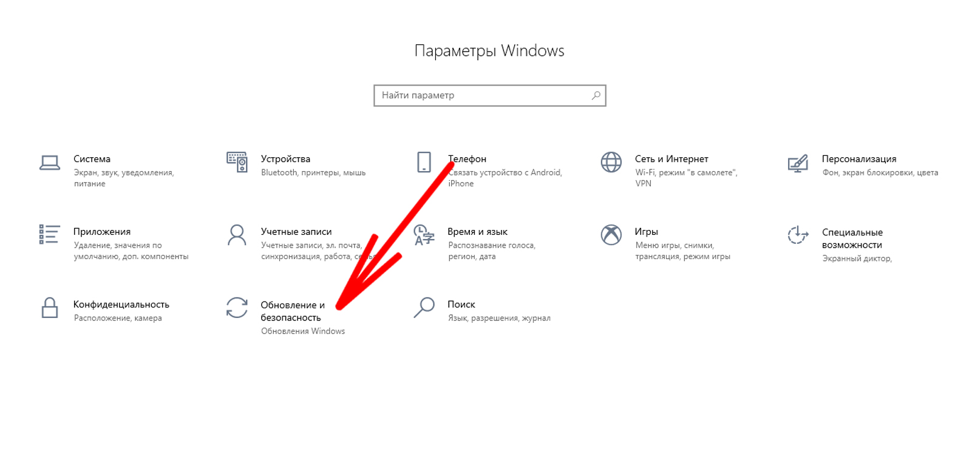Click the Учетные записи heading
The width and height of the screenshot is (980, 466).
coord(296,232)
